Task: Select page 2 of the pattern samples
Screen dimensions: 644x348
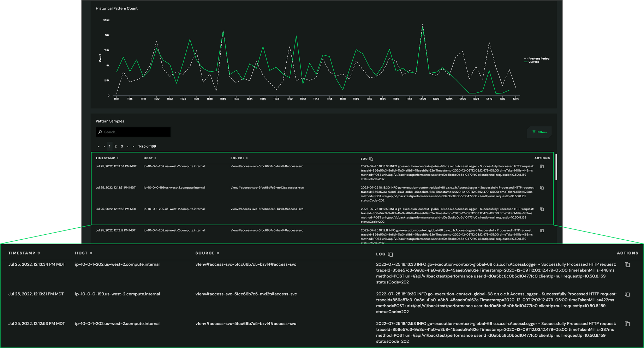Action: 115,146
